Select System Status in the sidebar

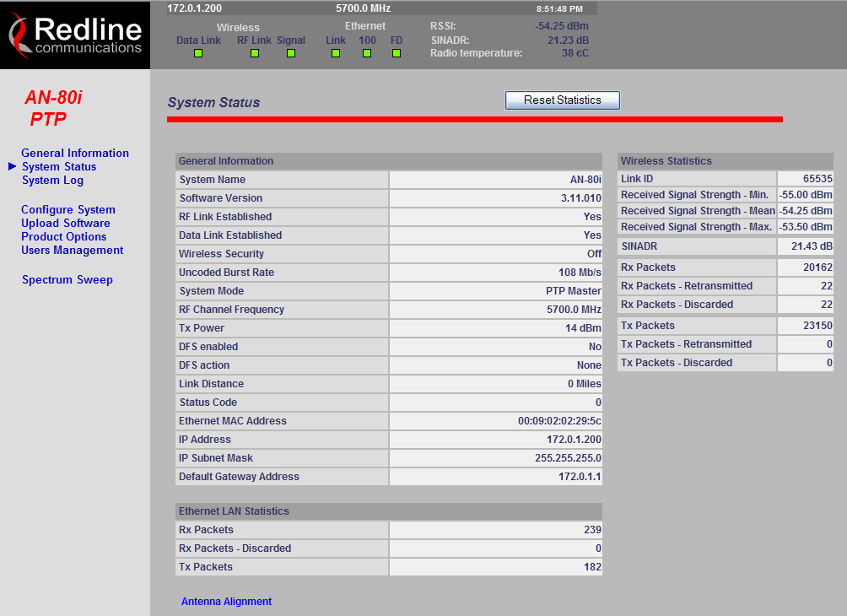[59, 167]
